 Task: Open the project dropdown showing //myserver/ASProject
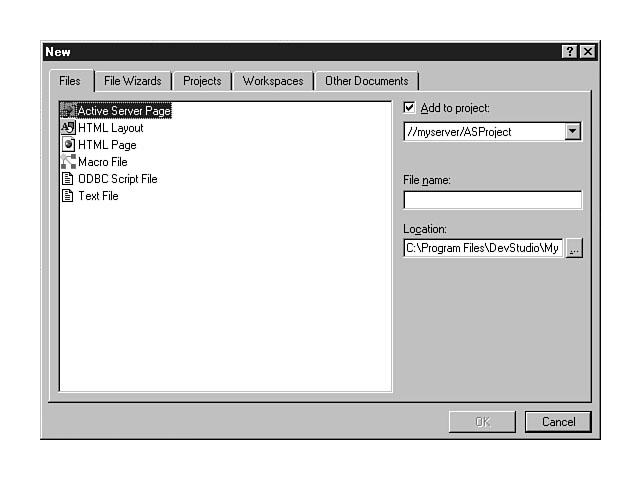coord(572,131)
